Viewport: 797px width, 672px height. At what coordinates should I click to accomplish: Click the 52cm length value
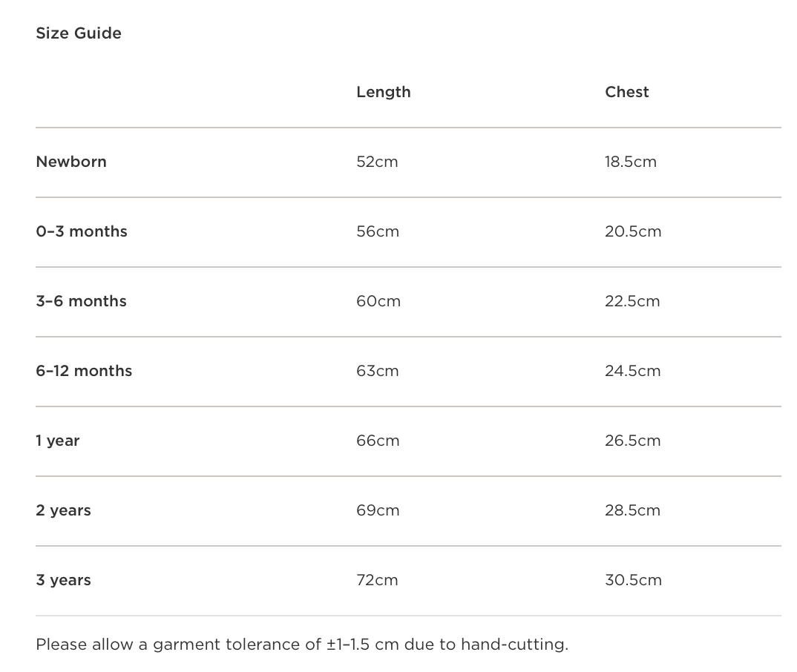[x=377, y=162]
